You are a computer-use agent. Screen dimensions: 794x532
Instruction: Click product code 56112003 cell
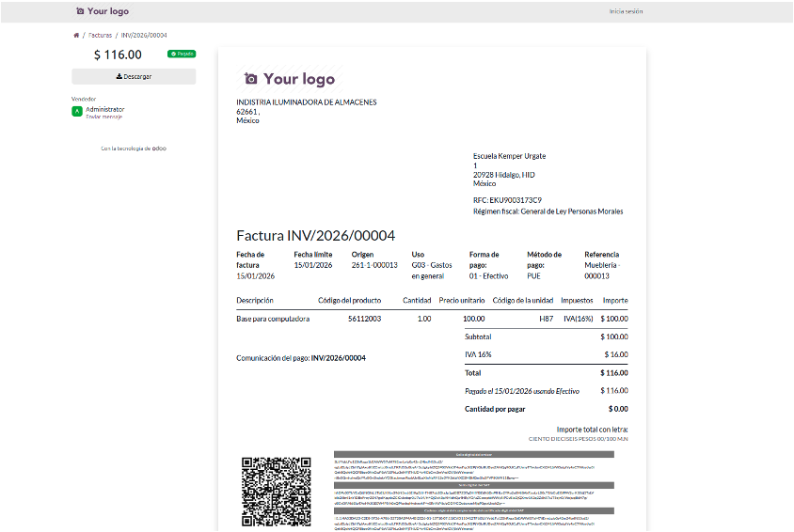(x=365, y=319)
